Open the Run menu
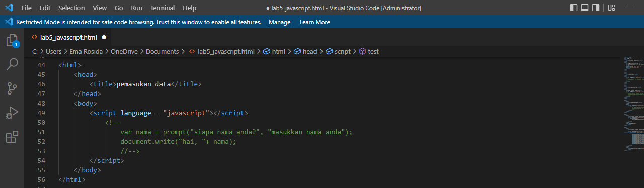Screen dimensions: 644x188 136,8
